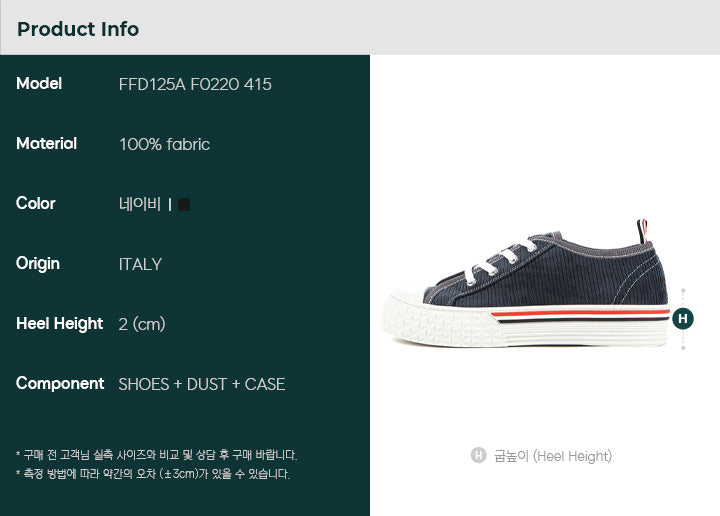Select the 2 (cm) heel value

(x=142, y=324)
